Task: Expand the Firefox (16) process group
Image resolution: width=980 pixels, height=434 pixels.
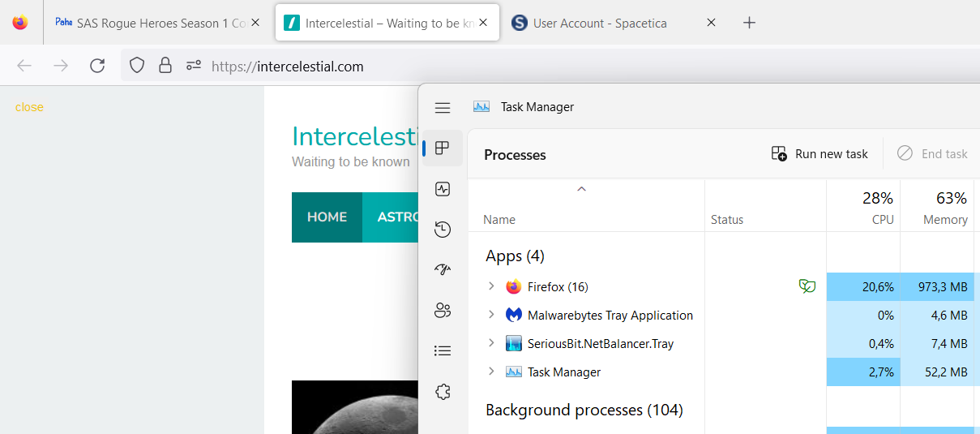Action: click(x=490, y=286)
